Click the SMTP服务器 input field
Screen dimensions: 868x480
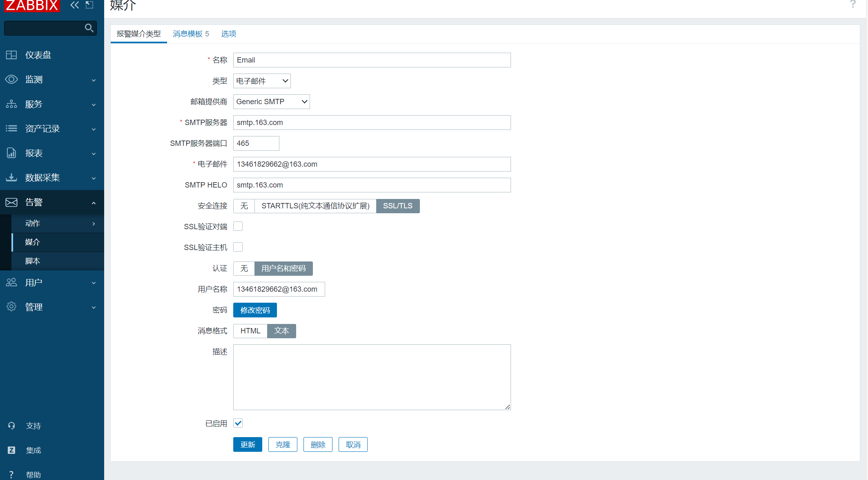(372, 123)
